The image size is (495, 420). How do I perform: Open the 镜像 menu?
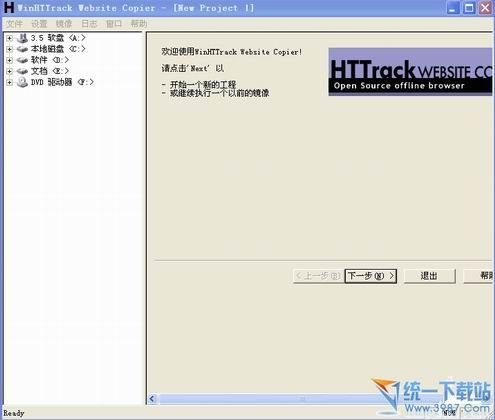pos(64,24)
